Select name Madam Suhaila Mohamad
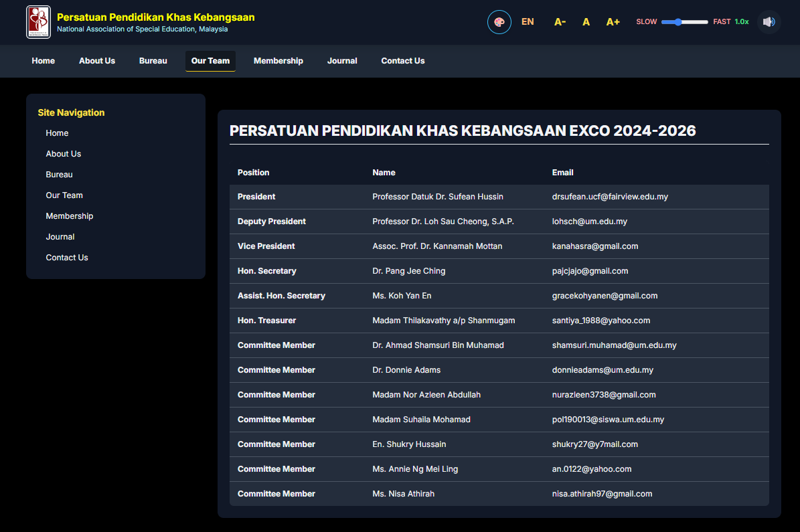 point(422,420)
